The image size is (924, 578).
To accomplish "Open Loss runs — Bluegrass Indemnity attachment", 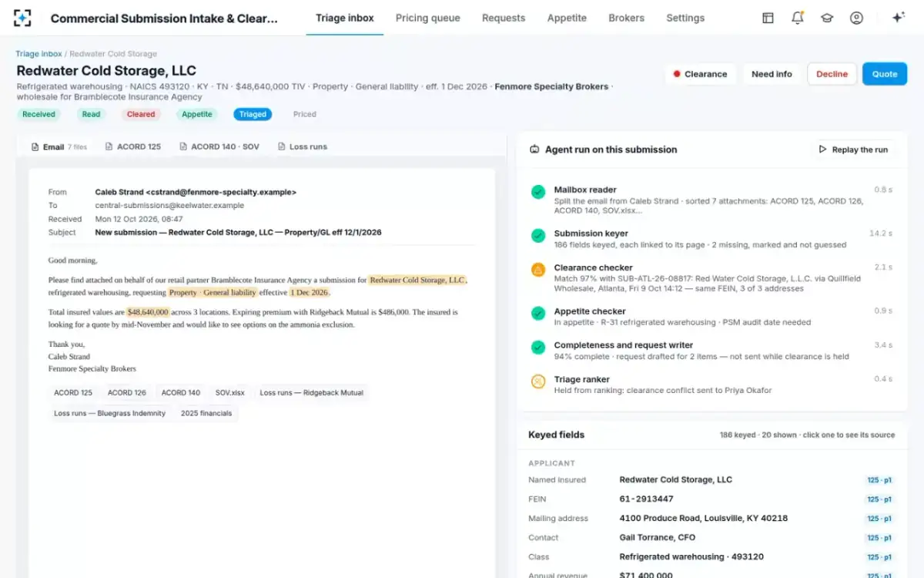I will [110, 413].
